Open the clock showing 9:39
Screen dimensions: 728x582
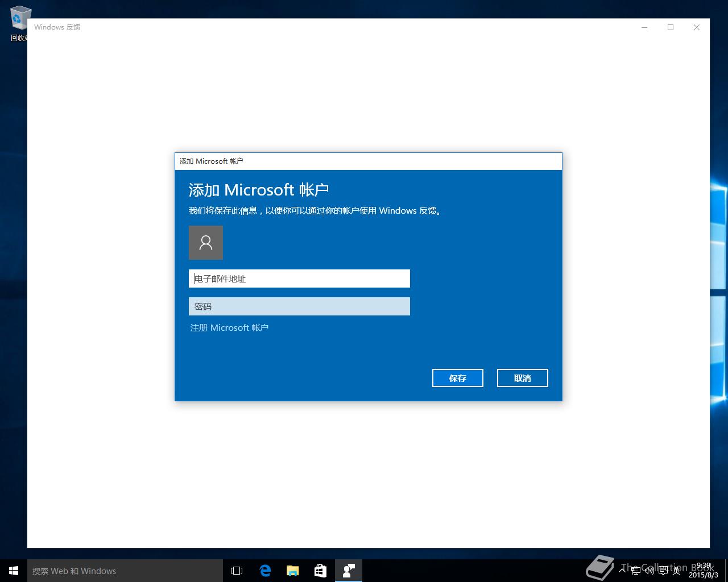click(x=704, y=571)
